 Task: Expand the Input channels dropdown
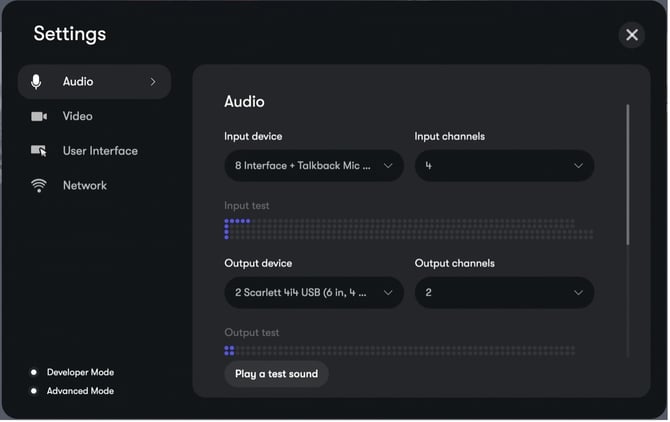[x=504, y=166]
